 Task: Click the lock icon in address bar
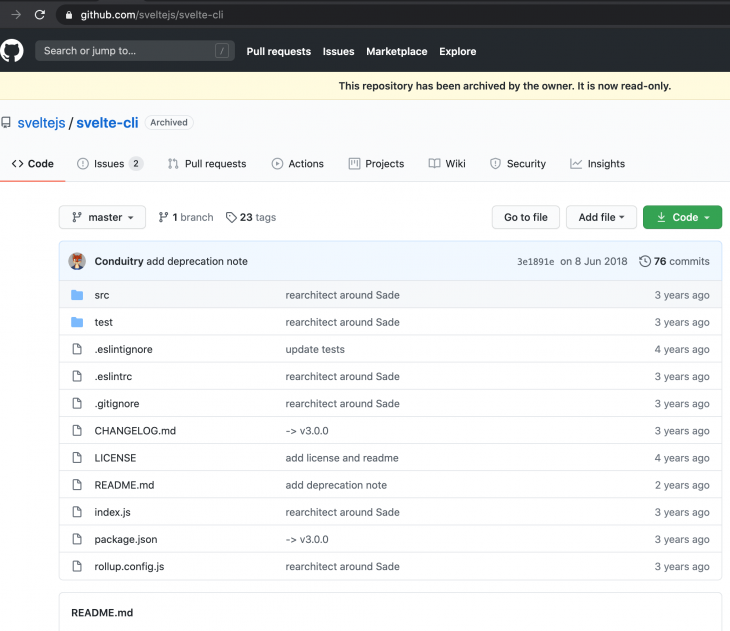pos(69,15)
